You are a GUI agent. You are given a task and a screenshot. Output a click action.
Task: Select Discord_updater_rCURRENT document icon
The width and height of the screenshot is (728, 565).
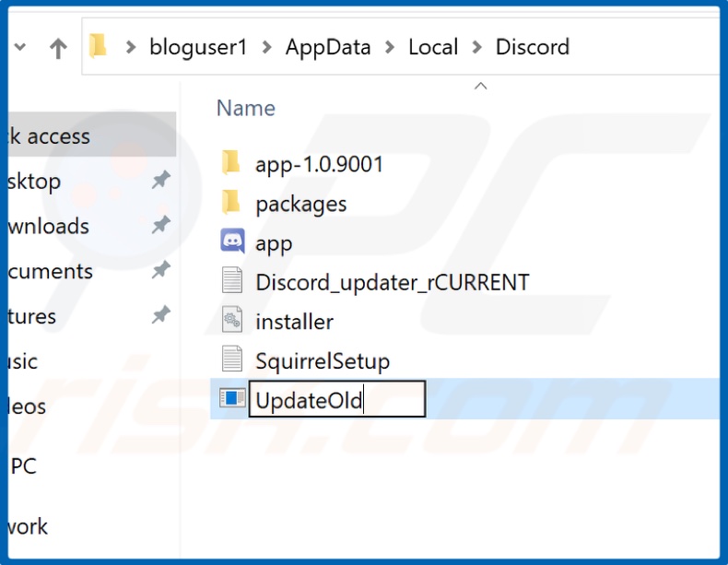point(231,280)
